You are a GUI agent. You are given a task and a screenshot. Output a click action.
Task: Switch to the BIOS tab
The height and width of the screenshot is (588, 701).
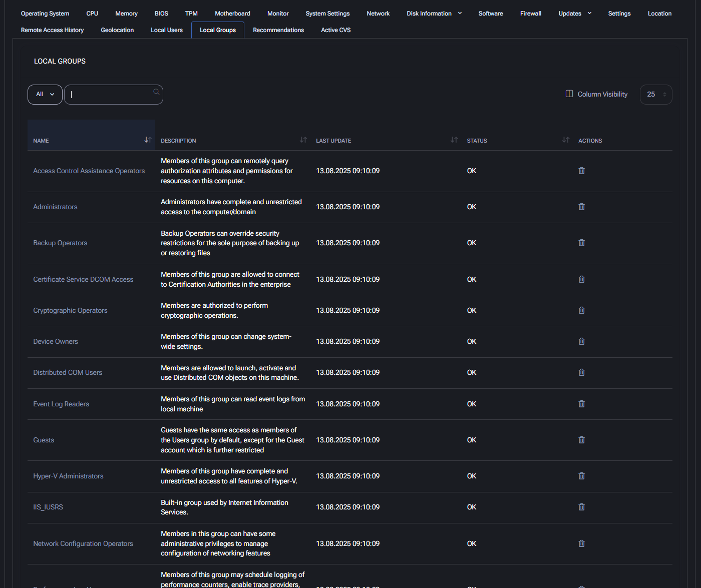161,14
